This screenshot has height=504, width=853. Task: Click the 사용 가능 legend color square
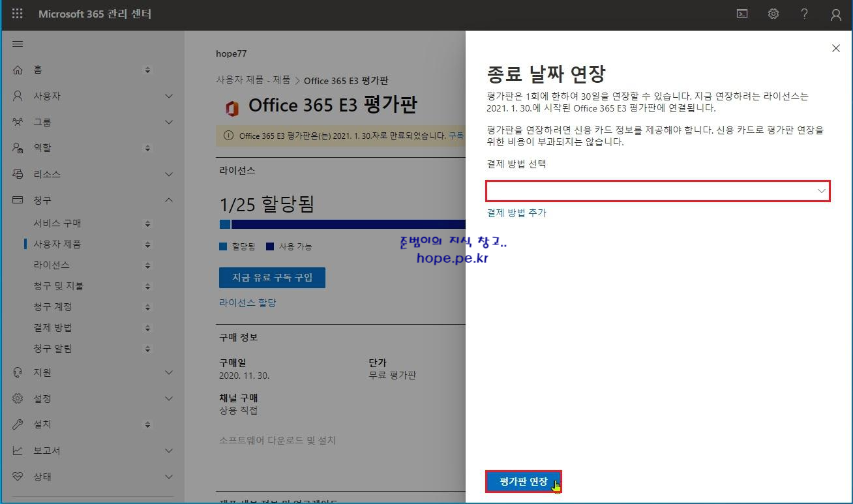[x=270, y=246]
